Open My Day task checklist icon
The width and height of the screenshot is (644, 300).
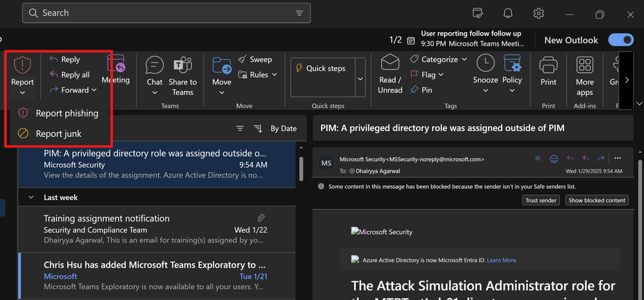pyautogui.click(x=478, y=14)
